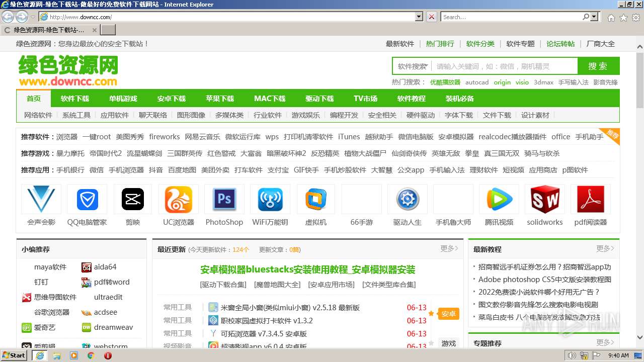
Task: Click Internet Explorer icon in taskbar
Action: click(39, 355)
